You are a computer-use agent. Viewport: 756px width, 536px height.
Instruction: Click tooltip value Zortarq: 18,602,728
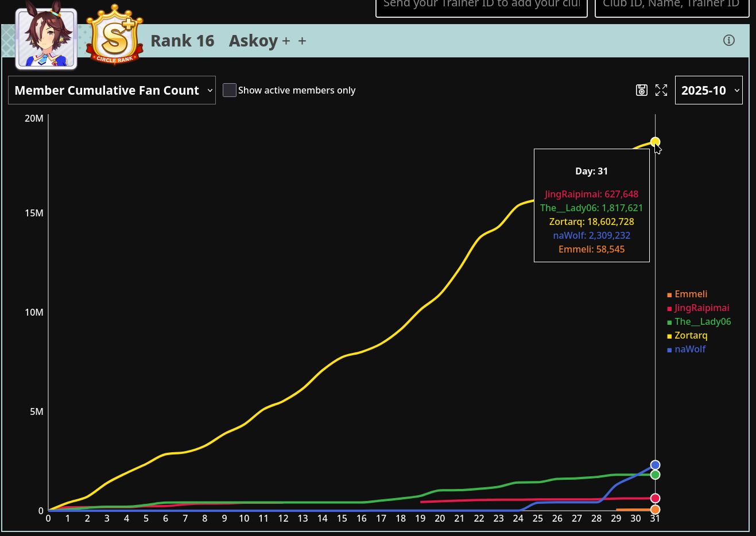[592, 222]
